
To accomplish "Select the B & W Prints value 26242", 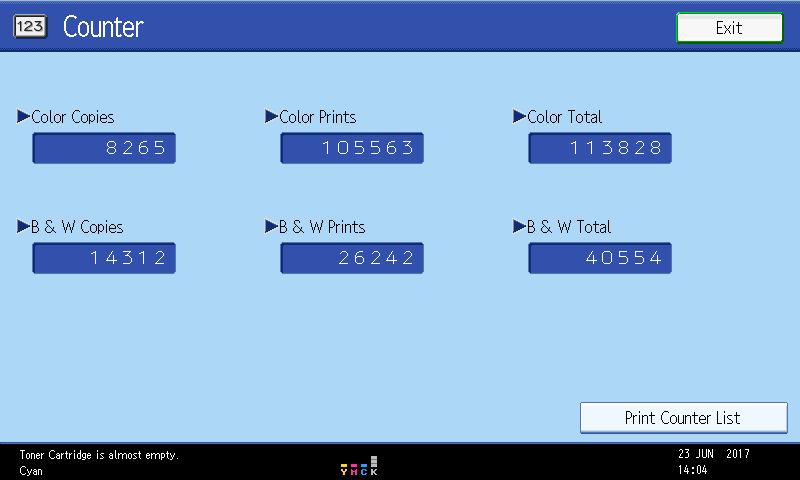I will [352, 258].
